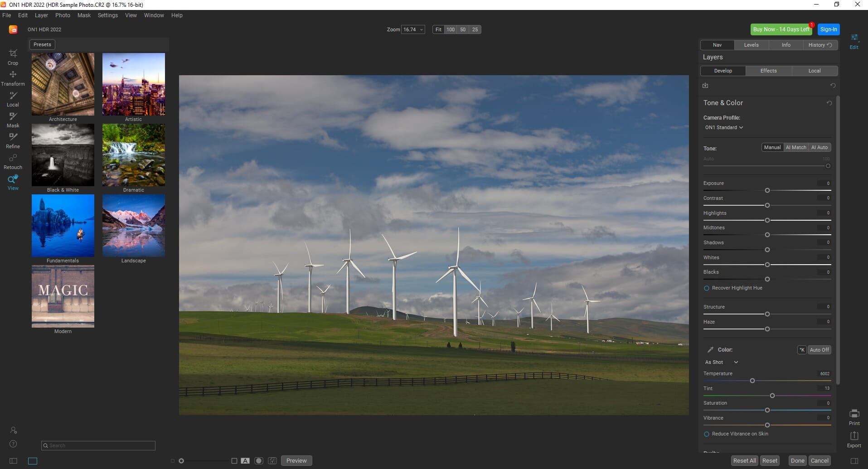868x469 pixels.
Task: Toggle the Preview button
Action: point(297,461)
